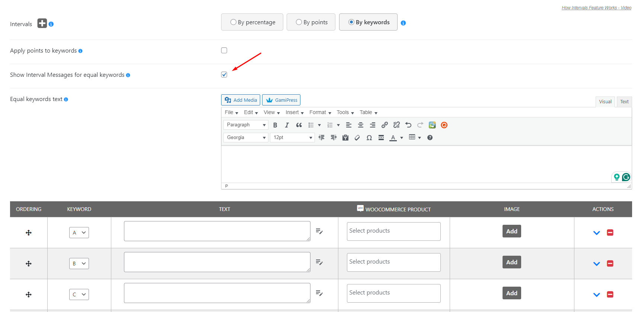Screen dimensions: 644x312
Task: Decrease indent in editor toolbar
Action: pyautogui.click(x=322, y=138)
